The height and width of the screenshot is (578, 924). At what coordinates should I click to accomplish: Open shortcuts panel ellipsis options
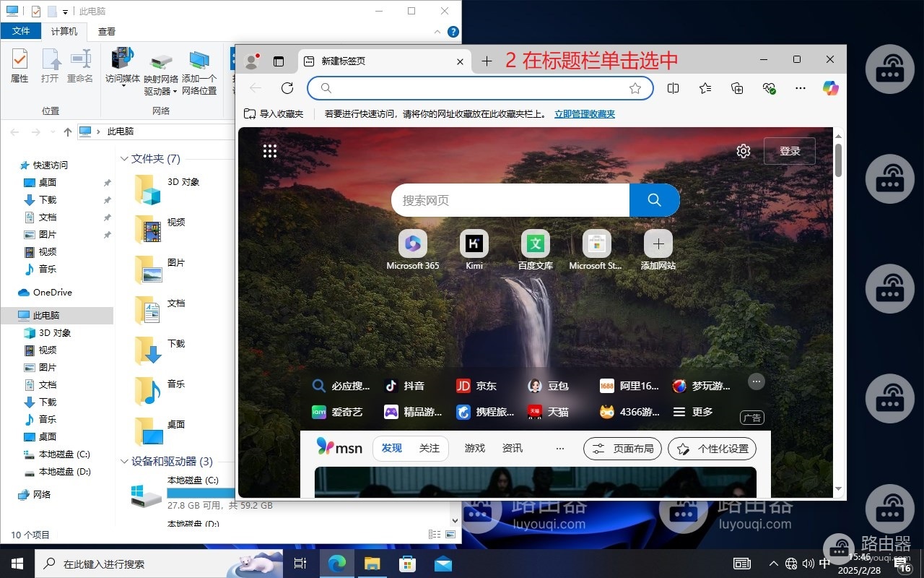pos(756,381)
